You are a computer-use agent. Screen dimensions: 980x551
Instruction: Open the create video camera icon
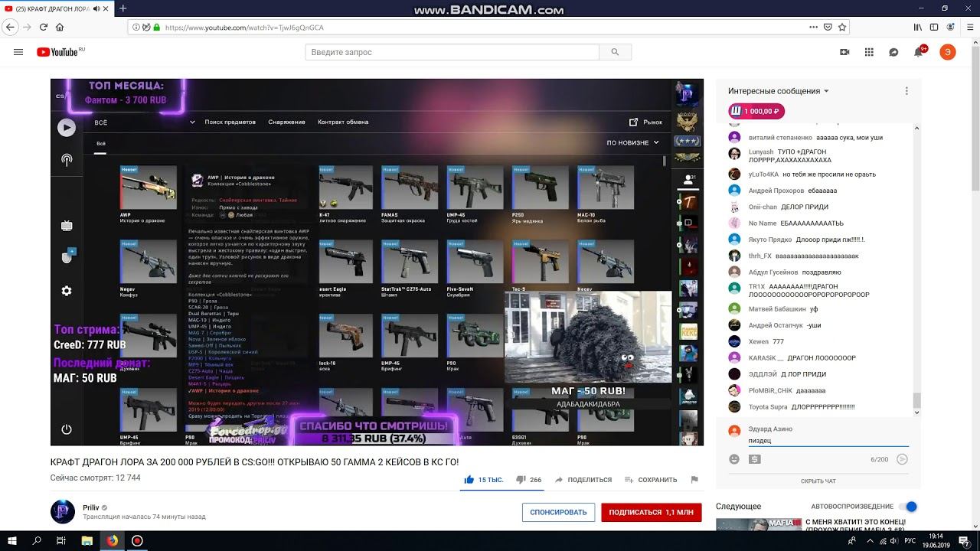844,52
